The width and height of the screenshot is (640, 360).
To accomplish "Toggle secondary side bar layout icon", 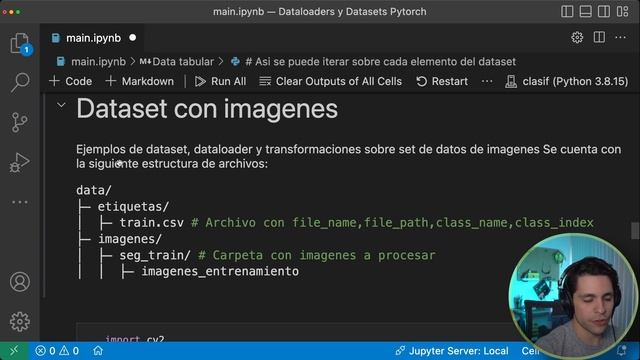I will pyautogui.click(x=604, y=11).
